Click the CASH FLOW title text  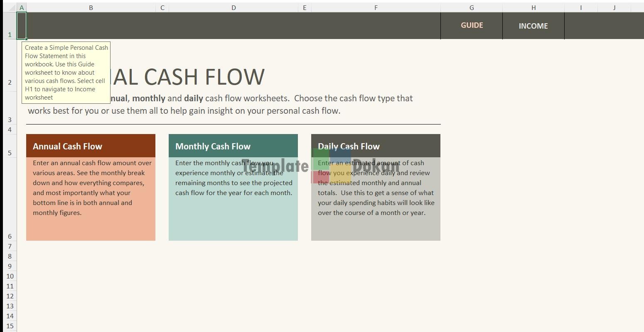point(204,77)
